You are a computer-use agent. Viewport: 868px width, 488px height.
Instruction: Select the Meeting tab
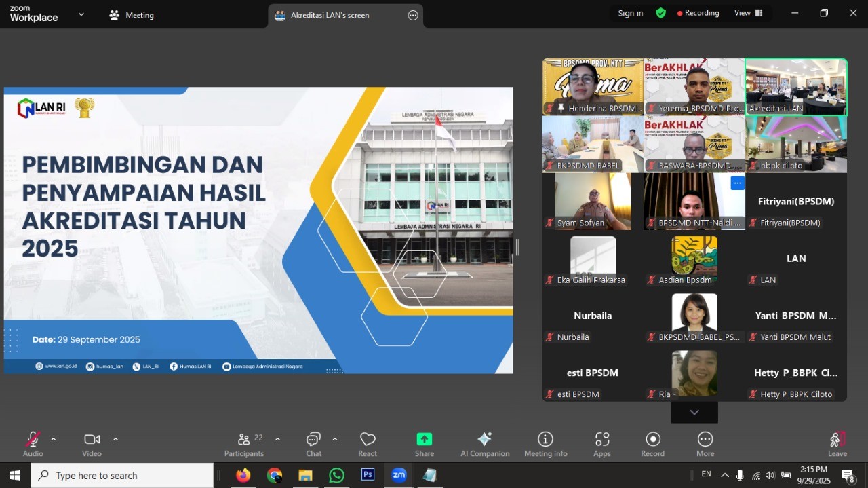[132, 15]
